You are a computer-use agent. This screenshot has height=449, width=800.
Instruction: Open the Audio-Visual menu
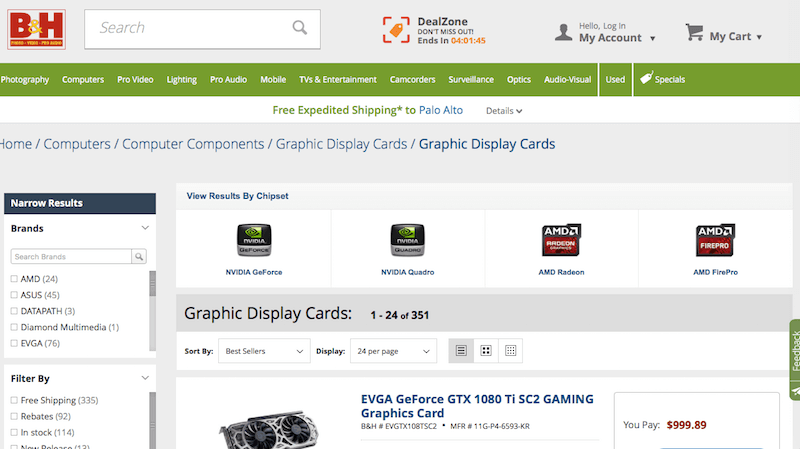[567, 80]
